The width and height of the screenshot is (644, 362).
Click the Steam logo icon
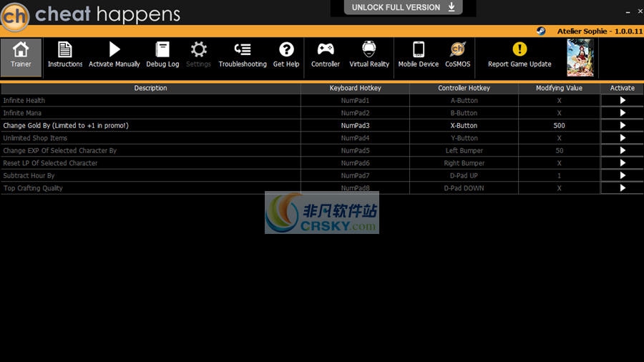[541, 31]
